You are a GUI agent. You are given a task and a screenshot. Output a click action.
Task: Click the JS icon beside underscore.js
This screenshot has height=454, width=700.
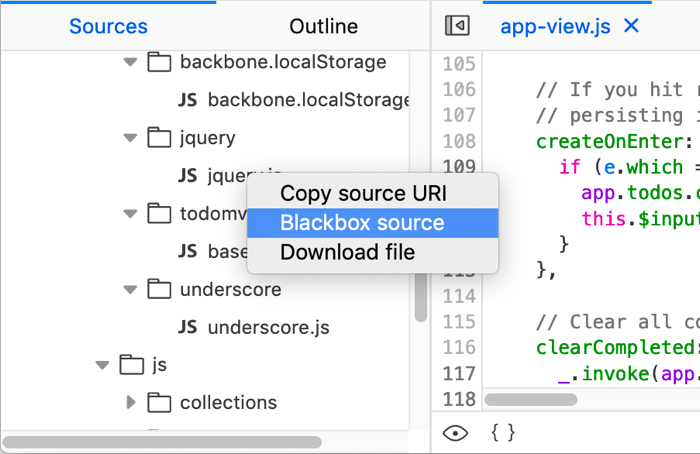[x=188, y=327]
